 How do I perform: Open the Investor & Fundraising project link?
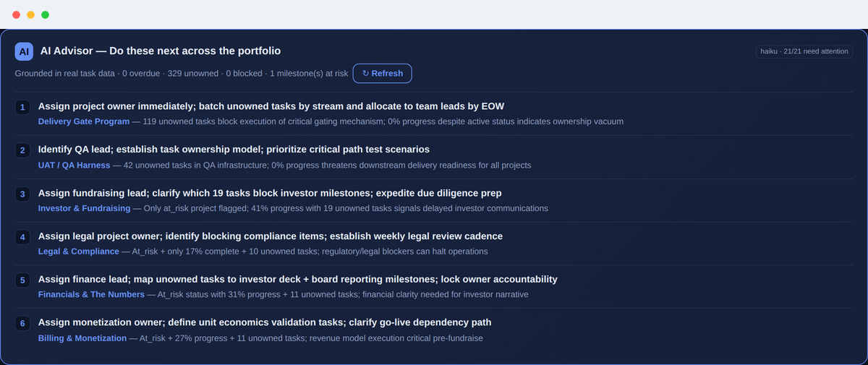coord(85,208)
